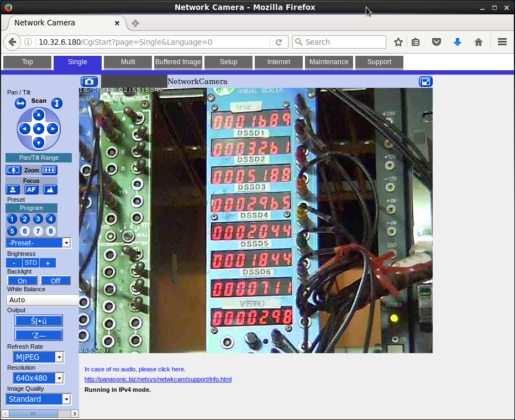Tilt the camera up with the up arrow
This screenshot has width=515, height=420.
(38, 115)
